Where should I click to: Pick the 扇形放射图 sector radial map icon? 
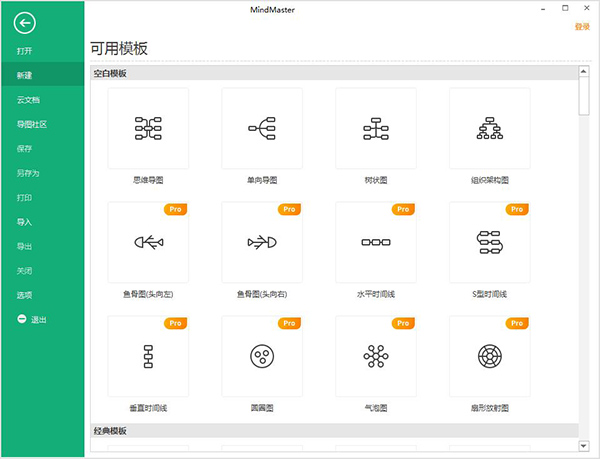(x=490, y=356)
